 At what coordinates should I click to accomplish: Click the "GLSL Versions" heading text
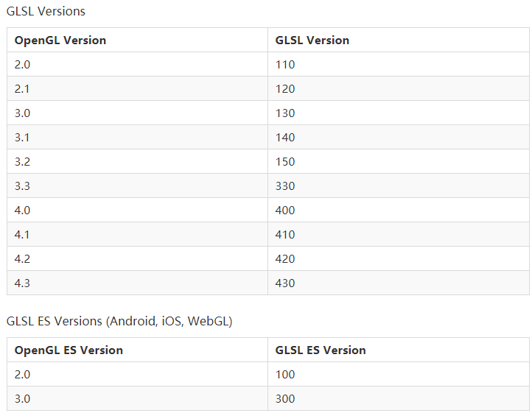[46, 11]
